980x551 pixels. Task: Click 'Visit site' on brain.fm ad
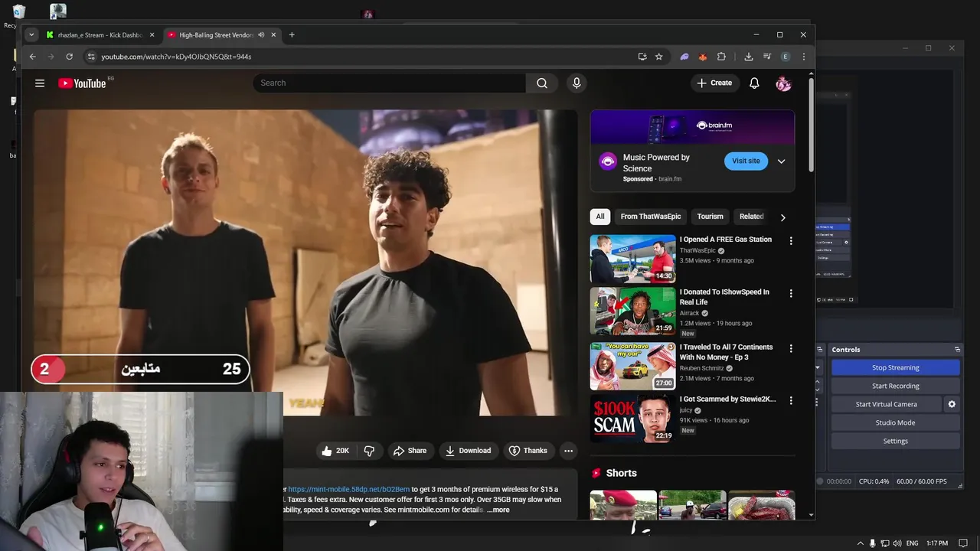tap(746, 161)
